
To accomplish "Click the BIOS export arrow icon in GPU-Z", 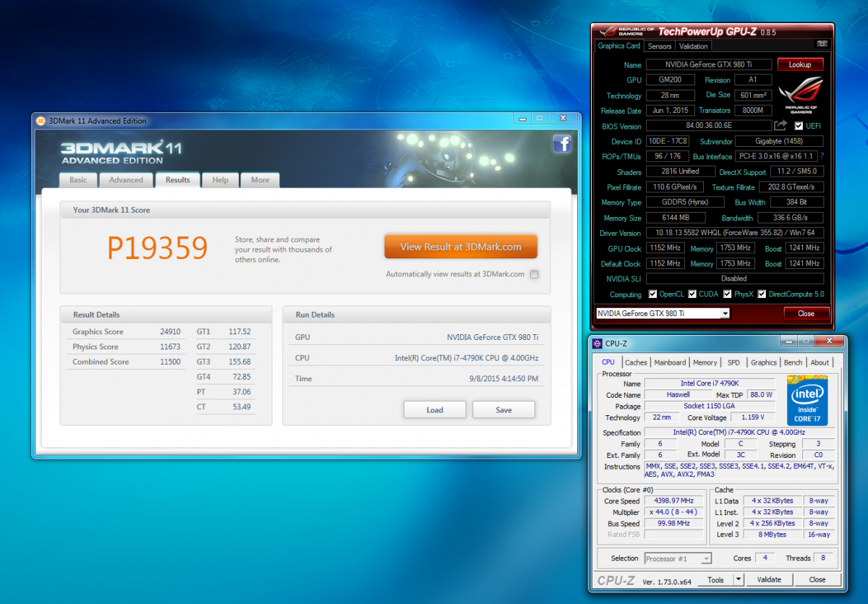I will [x=780, y=125].
